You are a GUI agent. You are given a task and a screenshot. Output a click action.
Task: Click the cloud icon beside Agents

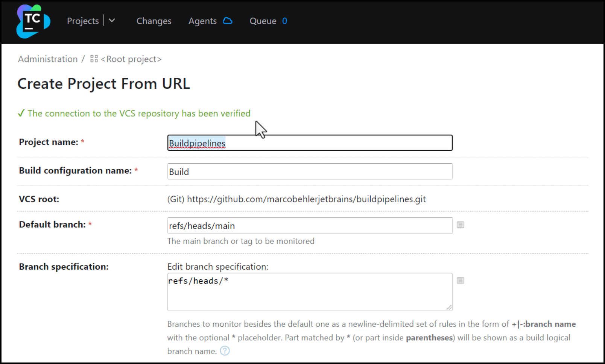pyautogui.click(x=228, y=21)
